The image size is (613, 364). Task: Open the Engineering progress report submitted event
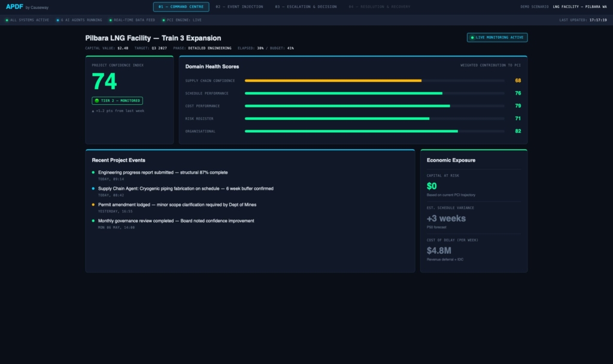(x=163, y=172)
